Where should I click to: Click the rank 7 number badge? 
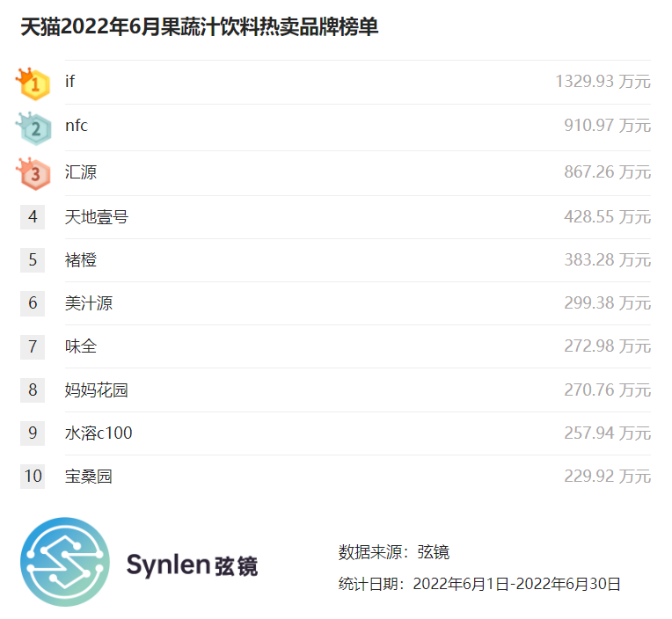pos(33,346)
